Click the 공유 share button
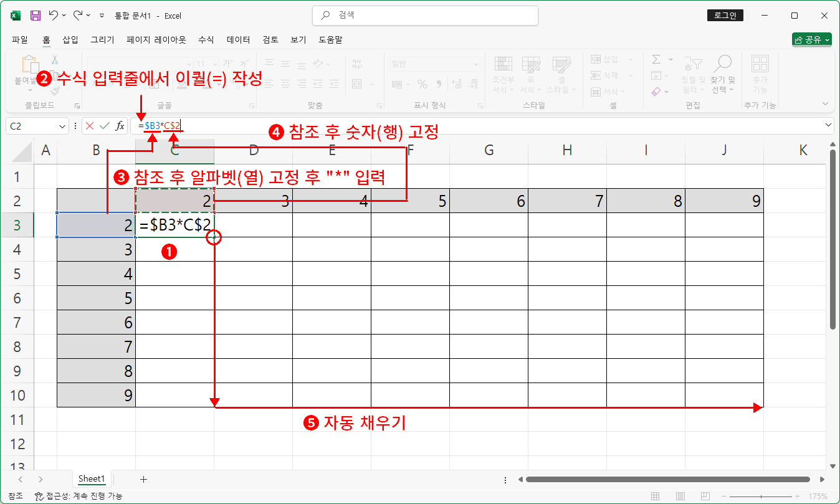 (x=812, y=39)
